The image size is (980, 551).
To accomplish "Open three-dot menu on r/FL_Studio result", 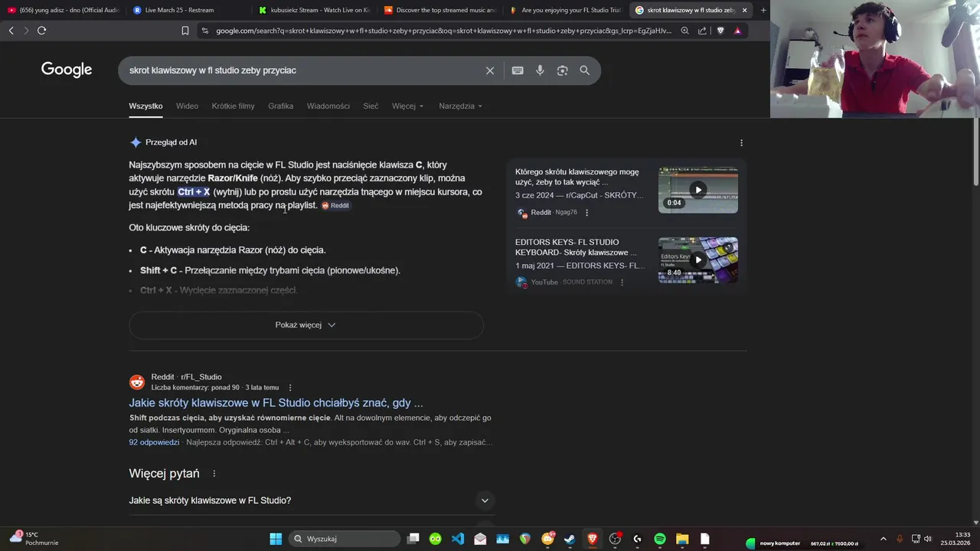I will point(290,387).
